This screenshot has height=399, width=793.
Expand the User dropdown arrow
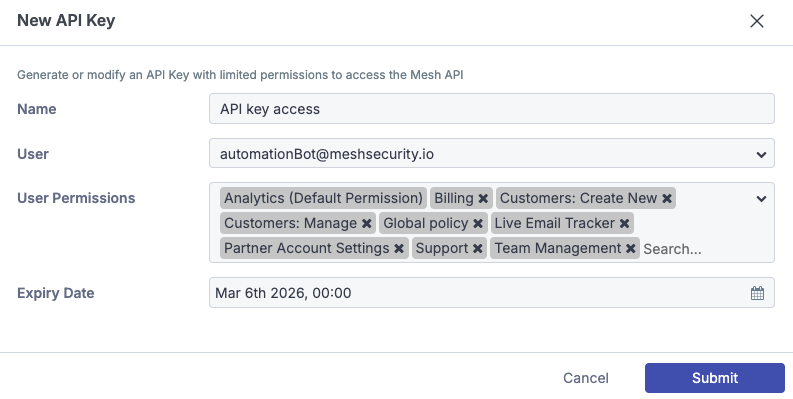coord(761,155)
